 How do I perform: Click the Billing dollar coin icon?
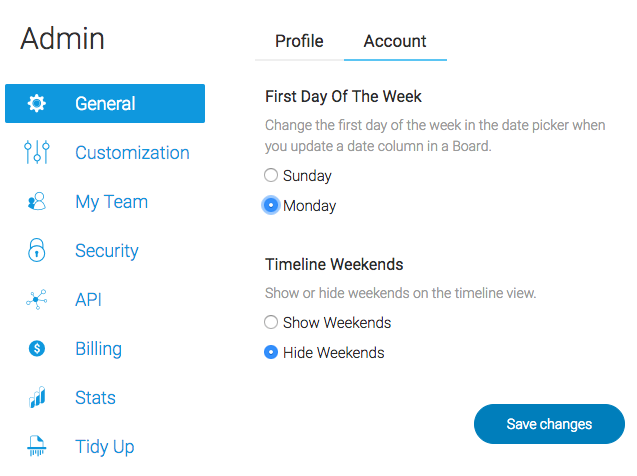[37, 348]
